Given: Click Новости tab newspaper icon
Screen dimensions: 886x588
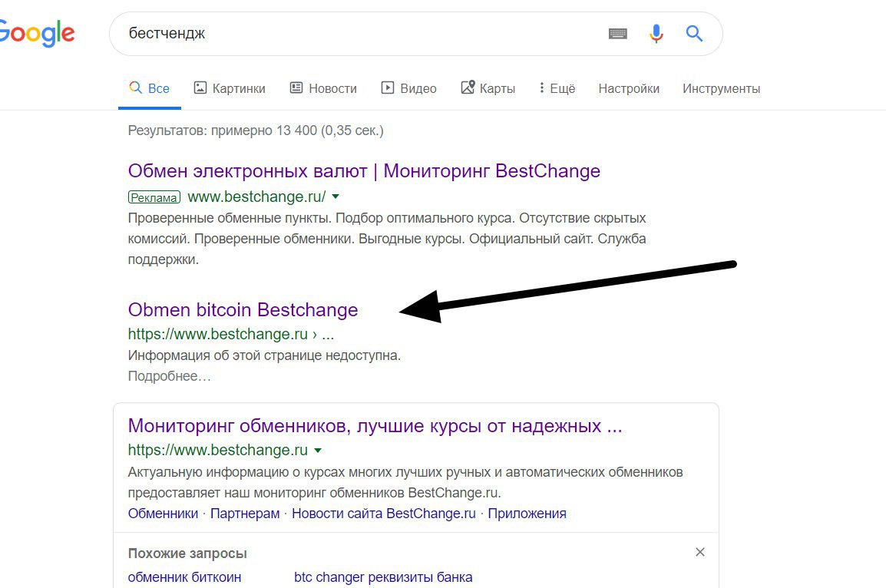Looking at the screenshot, I should (x=296, y=88).
